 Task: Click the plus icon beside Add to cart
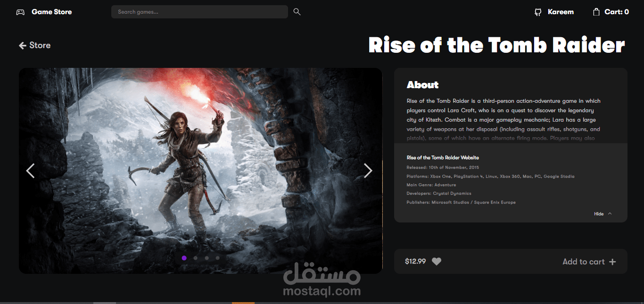coord(612,262)
